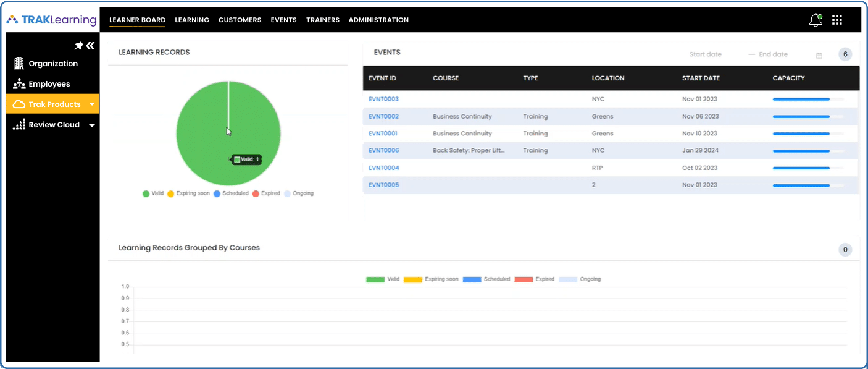Click the Organization building icon

[19, 64]
